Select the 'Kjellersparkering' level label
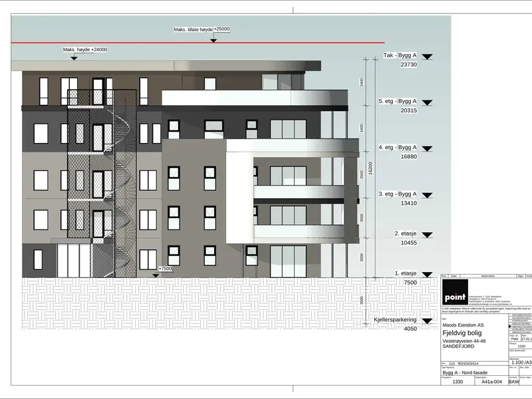532x399 pixels. tap(395, 320)
